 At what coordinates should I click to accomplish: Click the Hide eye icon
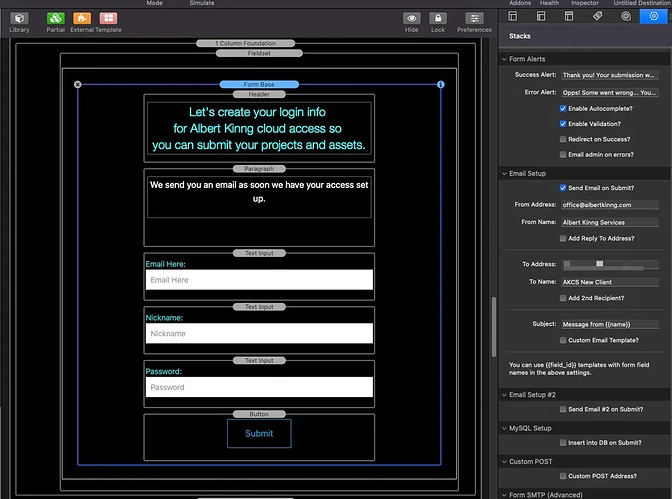(411, 18)
